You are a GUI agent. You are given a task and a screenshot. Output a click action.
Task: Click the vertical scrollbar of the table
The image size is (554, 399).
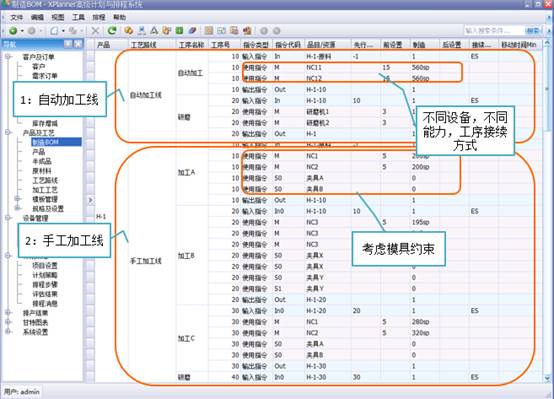click(x=547, y=212)
